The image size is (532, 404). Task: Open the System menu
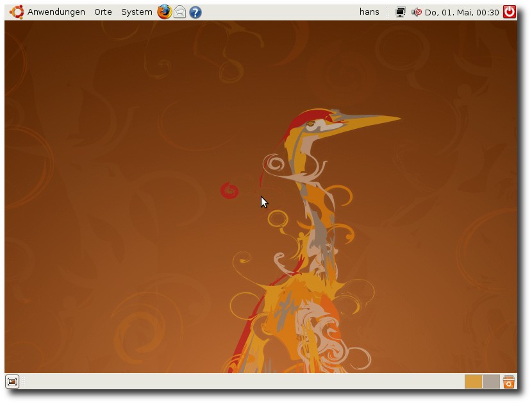(x=137, y=12)
